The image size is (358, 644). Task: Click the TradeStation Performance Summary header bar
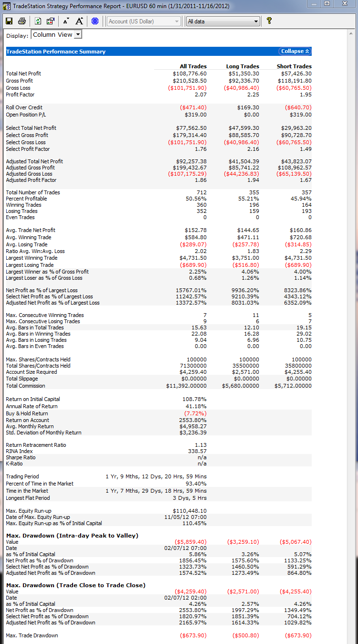(x=143, y=52)
